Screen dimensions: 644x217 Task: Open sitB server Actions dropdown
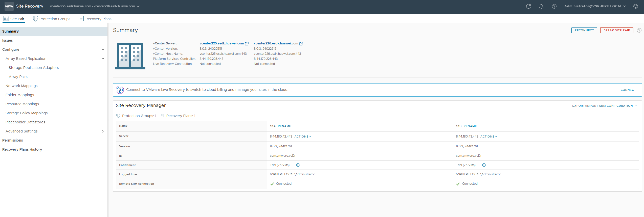pyautogui.click(x=489, y=137)
